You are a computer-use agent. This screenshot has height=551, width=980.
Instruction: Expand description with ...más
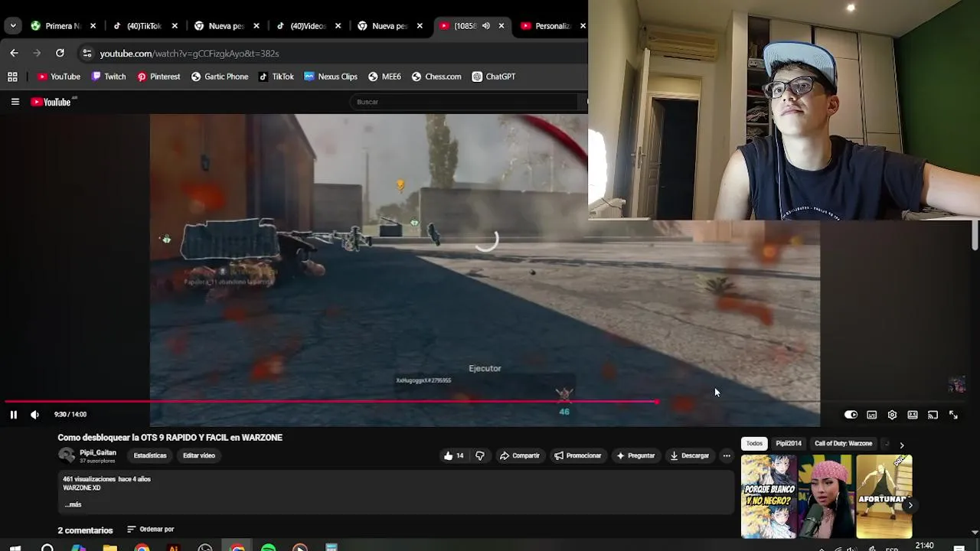[73, 505]
